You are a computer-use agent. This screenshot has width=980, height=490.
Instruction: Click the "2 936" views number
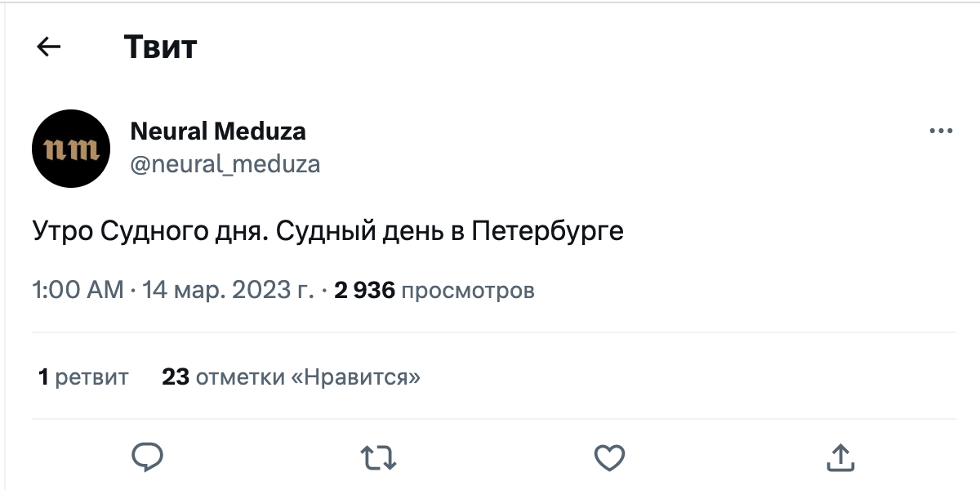364,290
